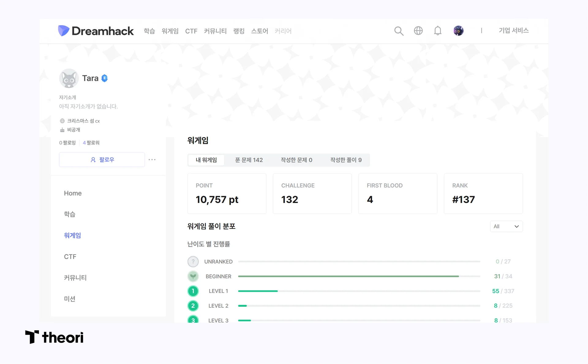The image size is (588, 364).
Task: Click the UNRANKED question mark icon
Action: [x=193, y=261]
